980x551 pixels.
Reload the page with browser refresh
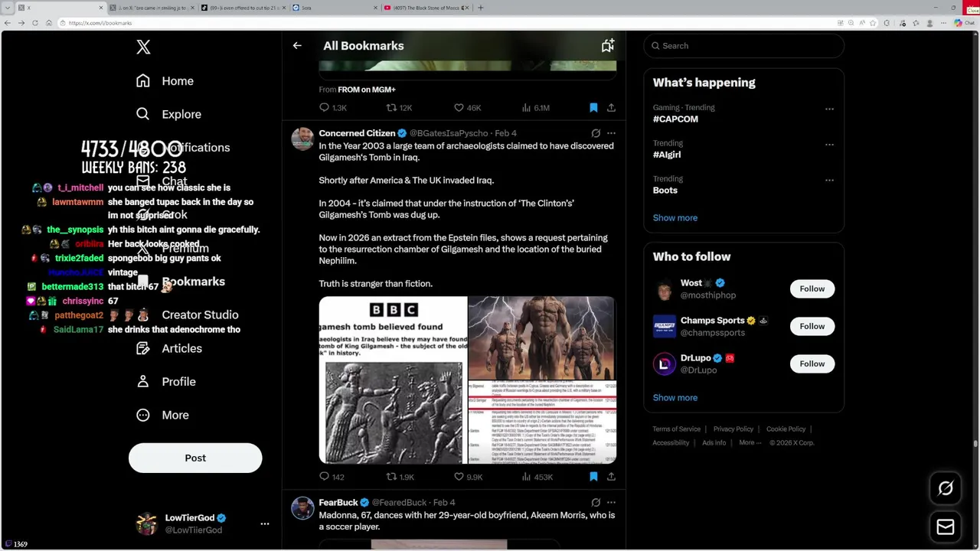click(x=34, y=23)
